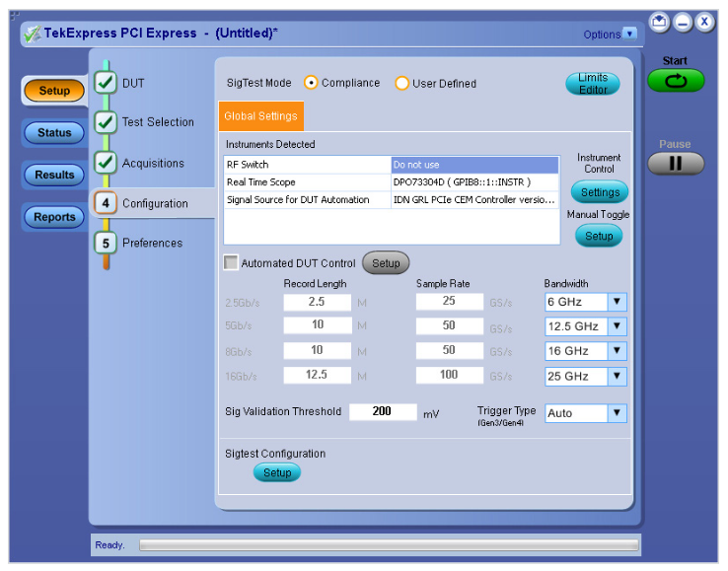Open the 6 GHz bandwidth dropdown
Viewport: 728px width, 571px height.
click(x=617, y=303)
